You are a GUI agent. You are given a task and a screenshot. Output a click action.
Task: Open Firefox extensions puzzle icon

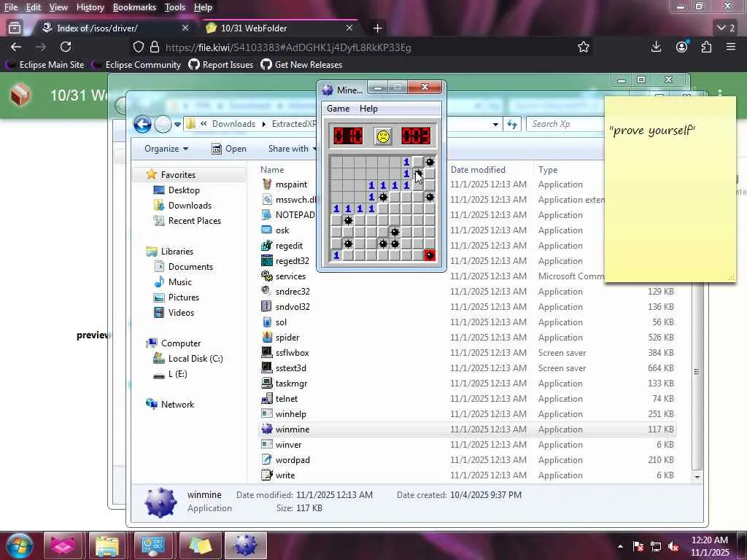[x=706, y=47]
